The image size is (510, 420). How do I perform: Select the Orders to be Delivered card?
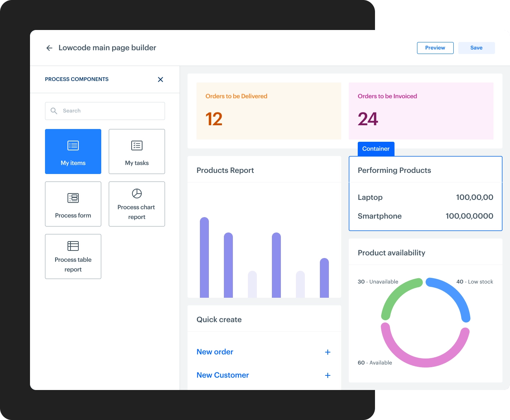tap(268, 111)
